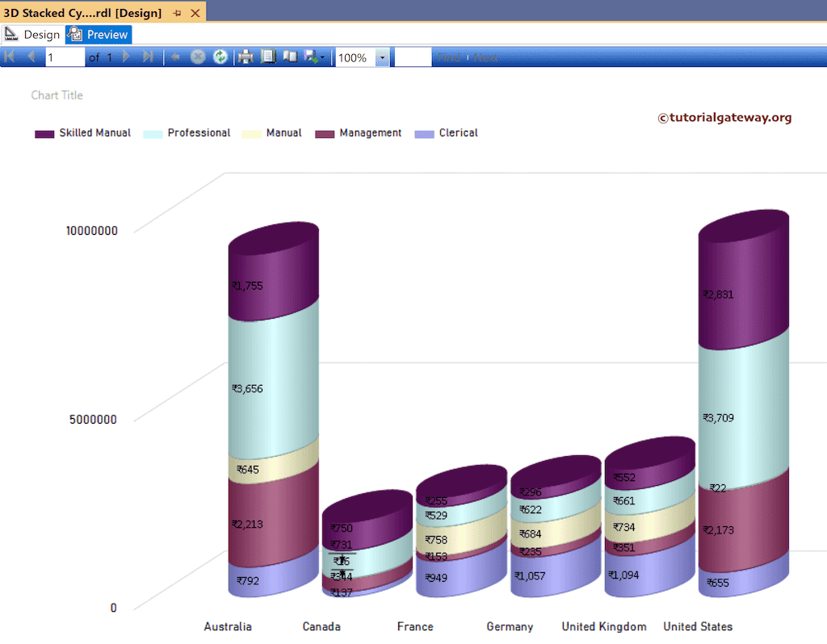Expand the zoom percentage combo box arrow
This screenshot has width=827, height=644.
(x=382, y=57)
